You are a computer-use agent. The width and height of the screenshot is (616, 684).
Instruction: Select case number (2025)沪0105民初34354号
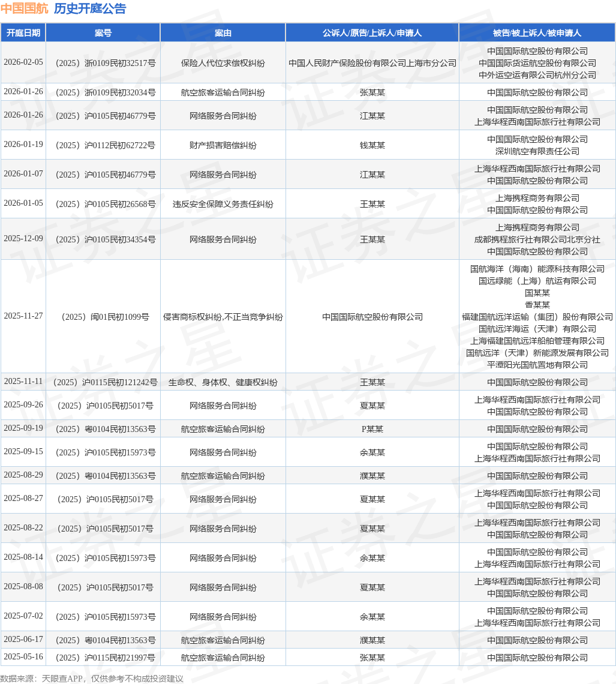click(103, 239)
